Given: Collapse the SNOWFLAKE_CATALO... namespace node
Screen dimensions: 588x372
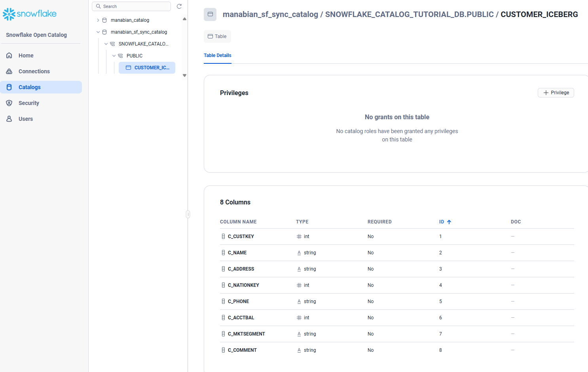Looking at the screenshot, I should [x=106, y=44].
